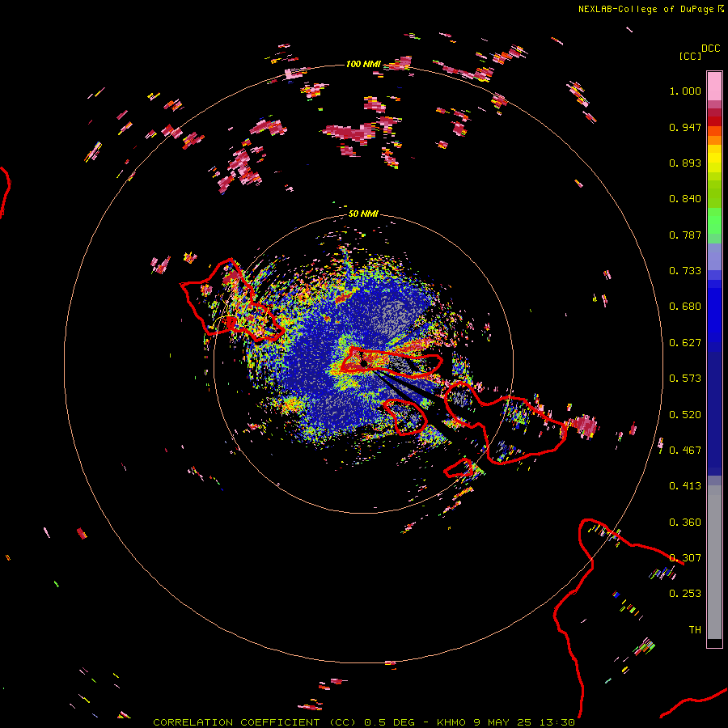The width and height of the screenshot is (728, 728).
Task: Click the 0.733 colorbar value
Action: tap(685, 271)
